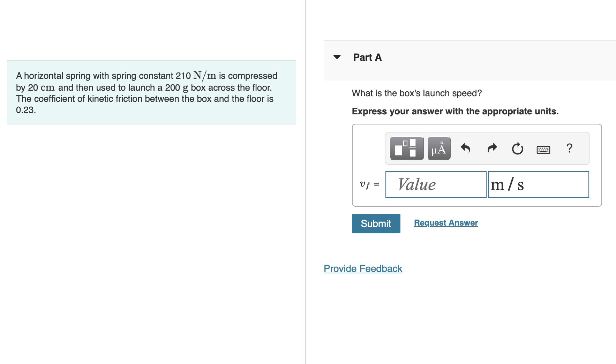The image size is (616, 364).
Task: Click the undo arrow in answer toolbar
Action: (466, 148)
